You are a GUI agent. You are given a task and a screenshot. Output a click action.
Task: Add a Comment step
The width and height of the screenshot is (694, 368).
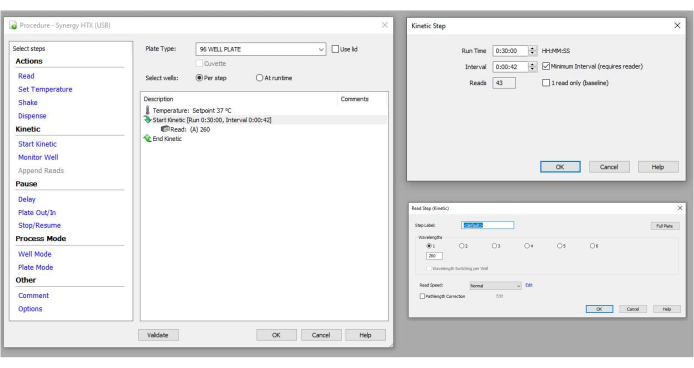(34, 296)
